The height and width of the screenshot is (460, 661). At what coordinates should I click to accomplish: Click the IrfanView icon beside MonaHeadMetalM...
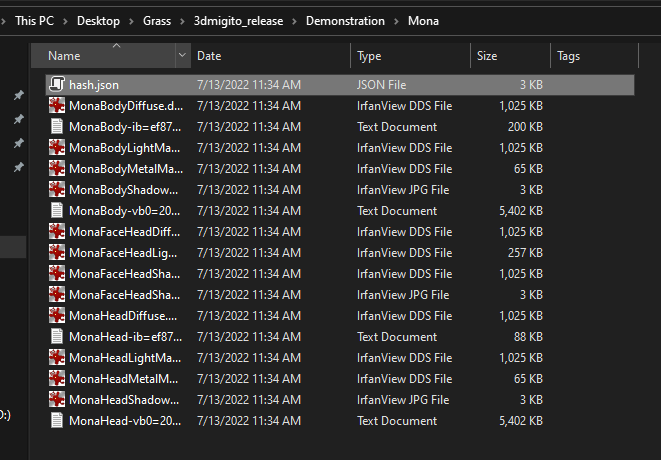tap(57, 379)
